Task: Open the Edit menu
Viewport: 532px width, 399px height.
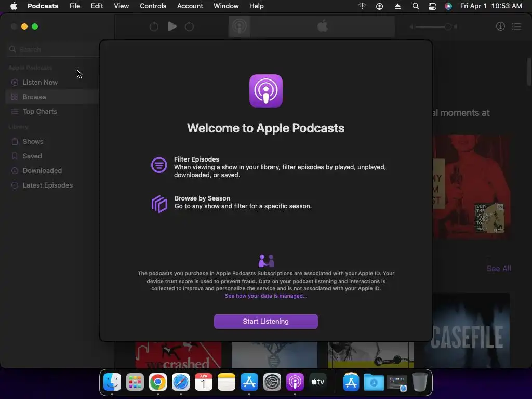Action: coord(97,6)
